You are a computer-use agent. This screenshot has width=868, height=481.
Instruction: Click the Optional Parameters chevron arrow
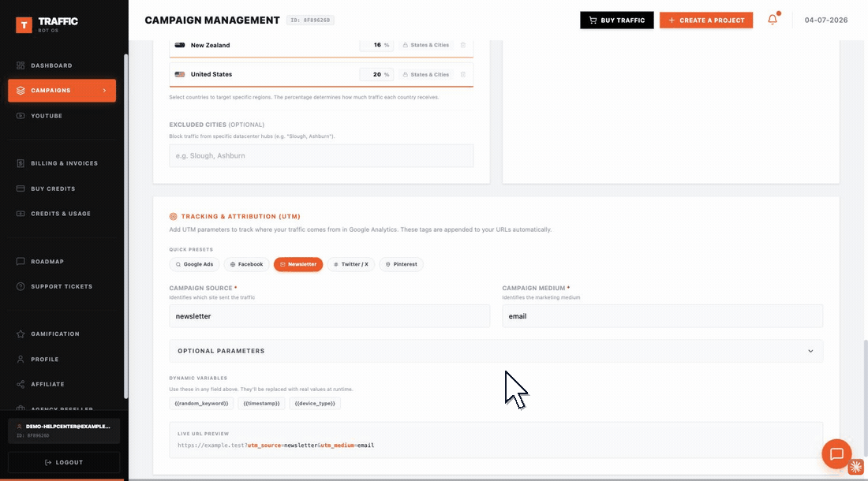pyautogui.click(x=810, y=351)
